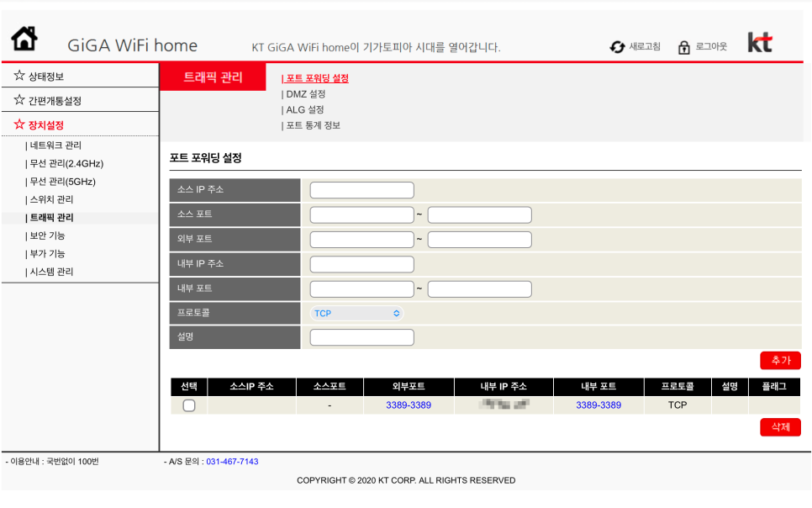
Task: Click the 로그아웃 text link
Action: click(x=711, y=46)
